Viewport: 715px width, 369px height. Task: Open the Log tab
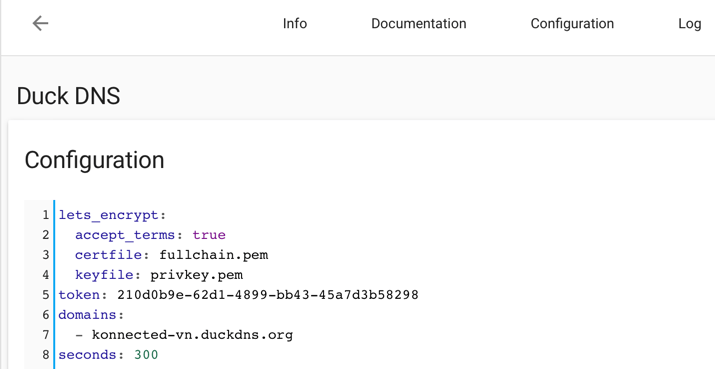point(689,24)
